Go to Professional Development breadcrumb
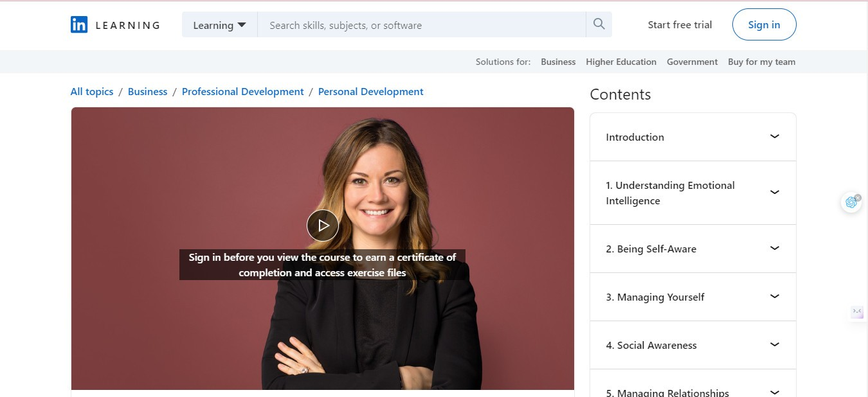Screen dimensions: 868x397 point(242,92)
